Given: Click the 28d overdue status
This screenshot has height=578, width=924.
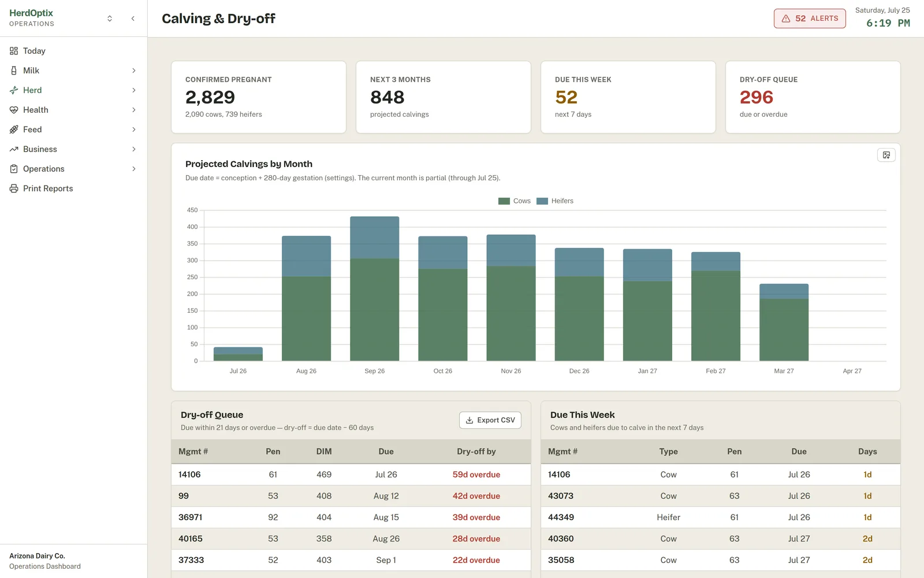Looking at the screenshot, I should [476, 539].
